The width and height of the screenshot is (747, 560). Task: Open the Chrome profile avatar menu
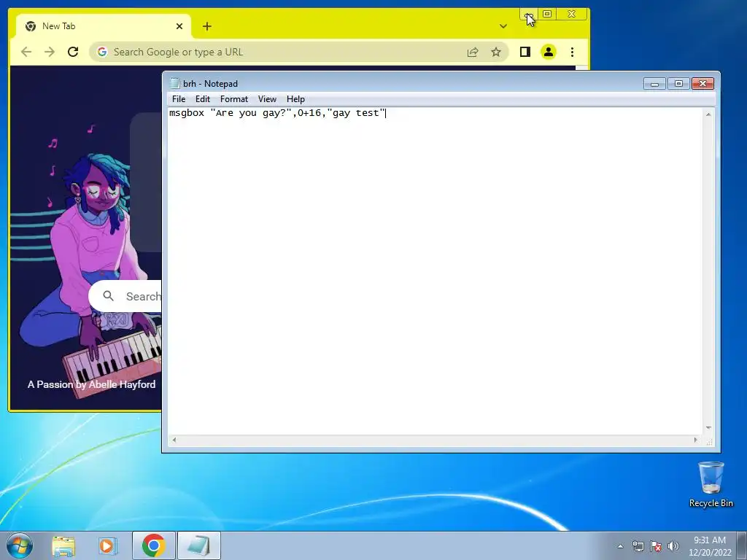click(x=549, y=52)
